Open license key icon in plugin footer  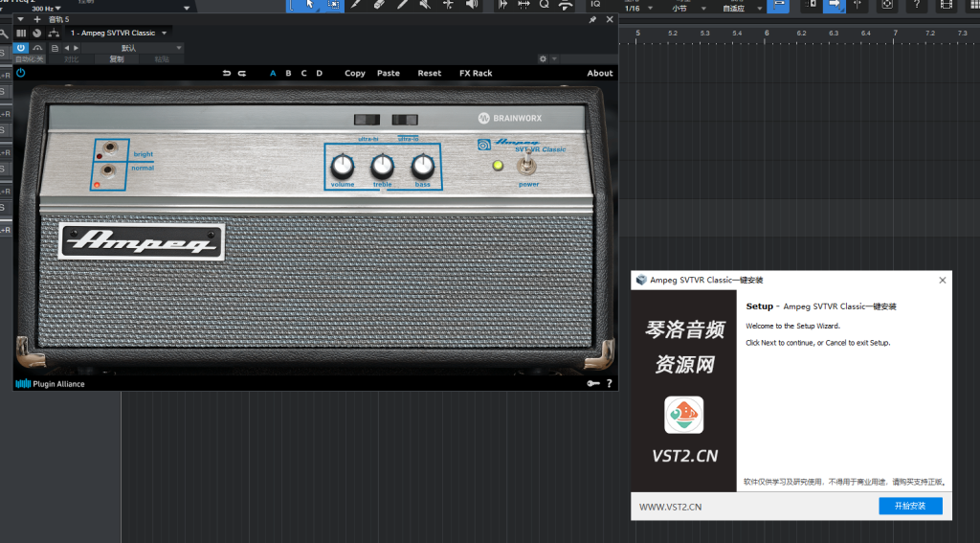coord(593,383)
